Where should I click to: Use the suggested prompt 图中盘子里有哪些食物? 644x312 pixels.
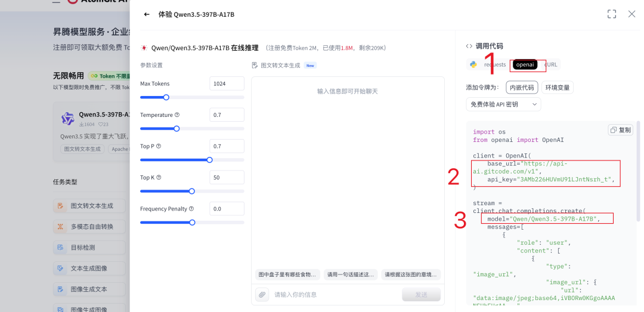(x=287, y=274)
